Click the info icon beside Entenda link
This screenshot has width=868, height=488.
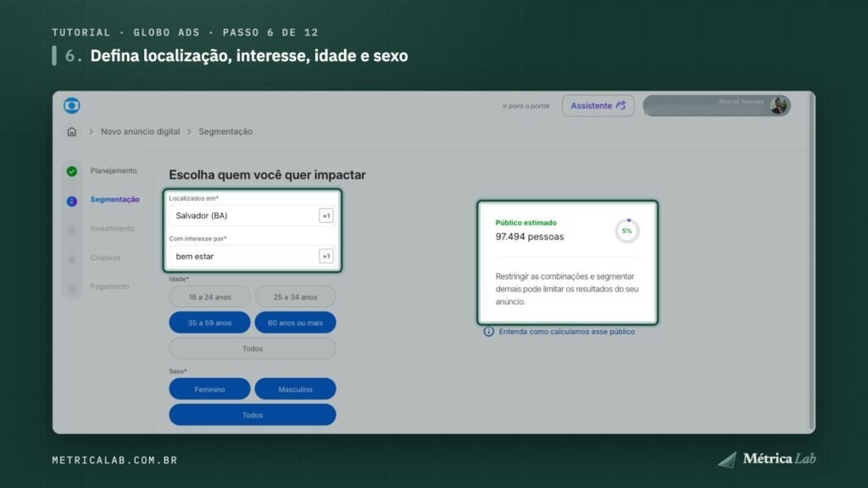pyautogui.click(x=488, y=331)
